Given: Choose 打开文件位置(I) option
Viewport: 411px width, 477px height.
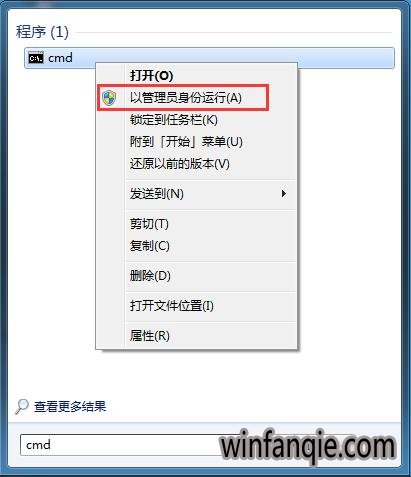Looking at the screenshot, I should click(x=172, y=306).
